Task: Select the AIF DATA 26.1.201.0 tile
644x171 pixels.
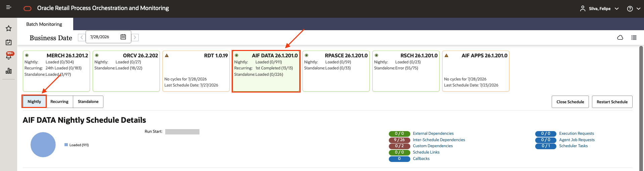Action: (x=266, y=71)
